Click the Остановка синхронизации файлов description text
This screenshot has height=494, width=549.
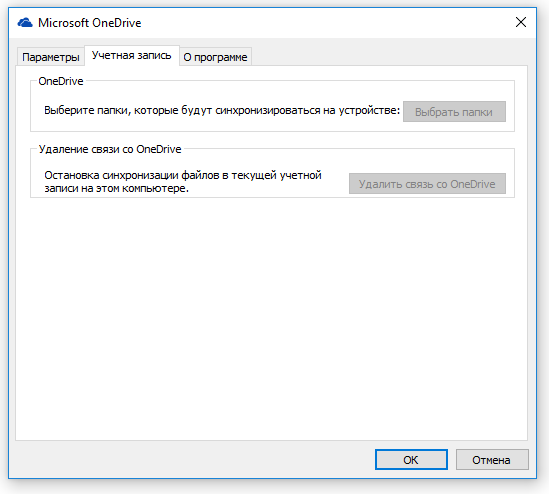pyautogui.click(x=183, y=182)
